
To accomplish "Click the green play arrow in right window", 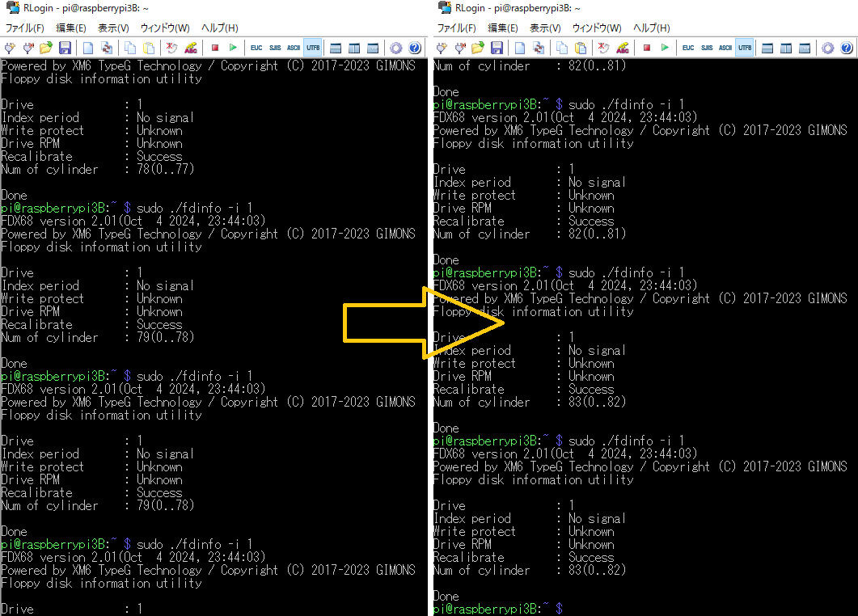I will pyautogui.click(x=665, y=48).
